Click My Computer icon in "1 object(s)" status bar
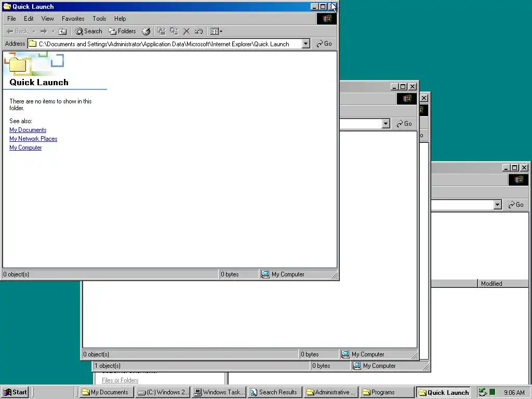This screenshot has width=532, height=399. pos(356,366)
